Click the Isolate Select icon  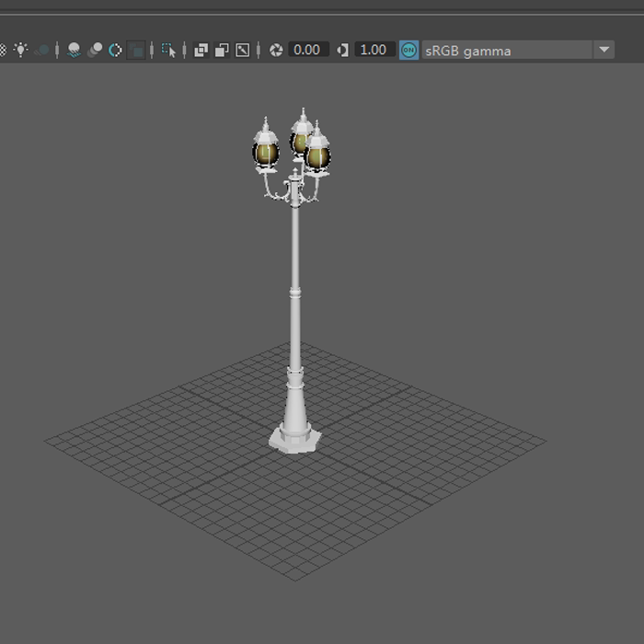168,50
